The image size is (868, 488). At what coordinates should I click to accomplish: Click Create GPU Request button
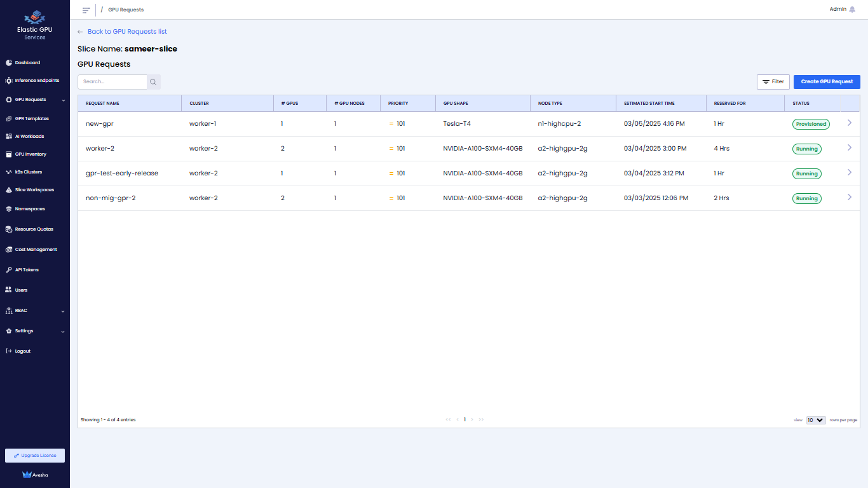click(827, 82)
